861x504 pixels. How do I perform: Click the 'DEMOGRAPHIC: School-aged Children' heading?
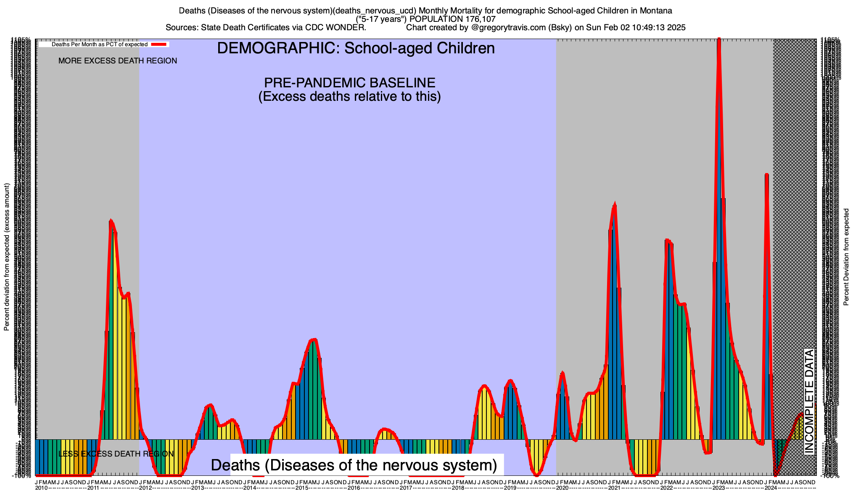tap(356, 48)
